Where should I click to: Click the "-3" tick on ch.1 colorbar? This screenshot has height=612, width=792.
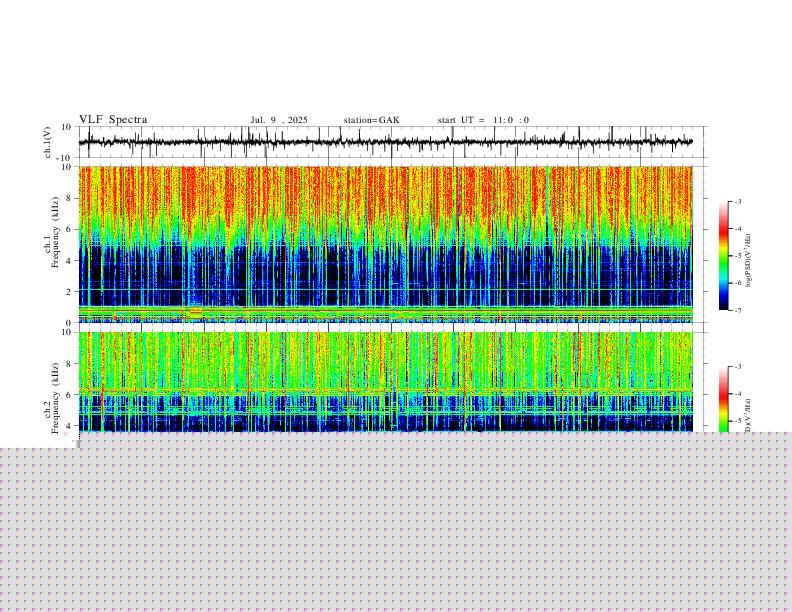(x=738, y=202)
